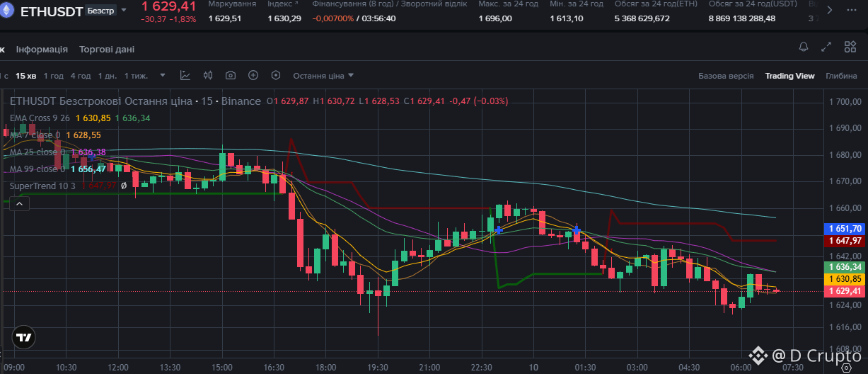
Task: Switch to Trading View chart view
Action: pyautogui.click(x=789, y=76)
